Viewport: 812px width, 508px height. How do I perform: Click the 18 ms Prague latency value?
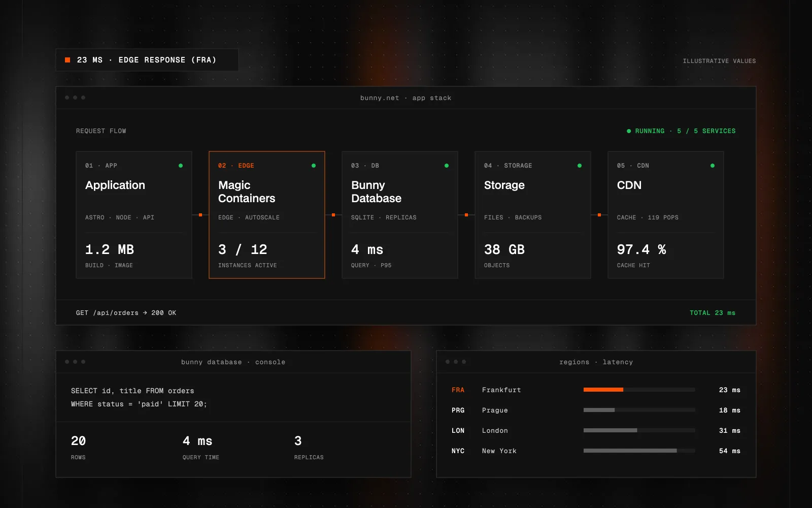[730, 410]
